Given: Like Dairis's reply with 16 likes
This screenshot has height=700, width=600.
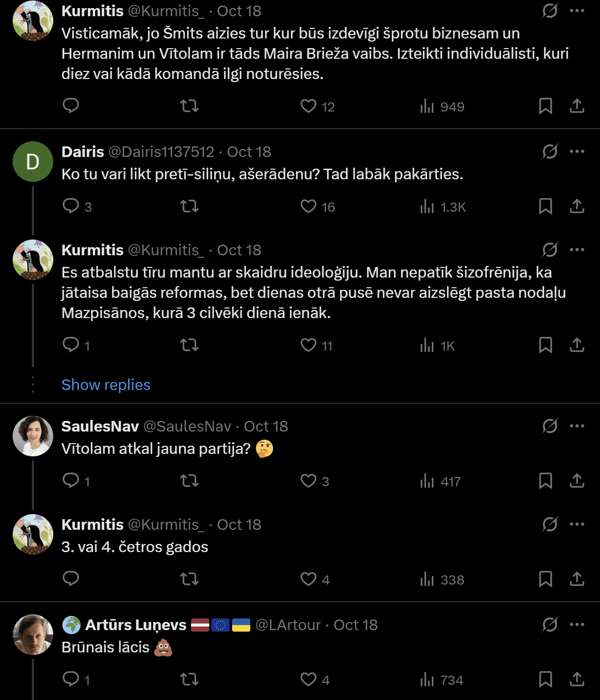Looking at the screenshot, I should tap(309, 206).
